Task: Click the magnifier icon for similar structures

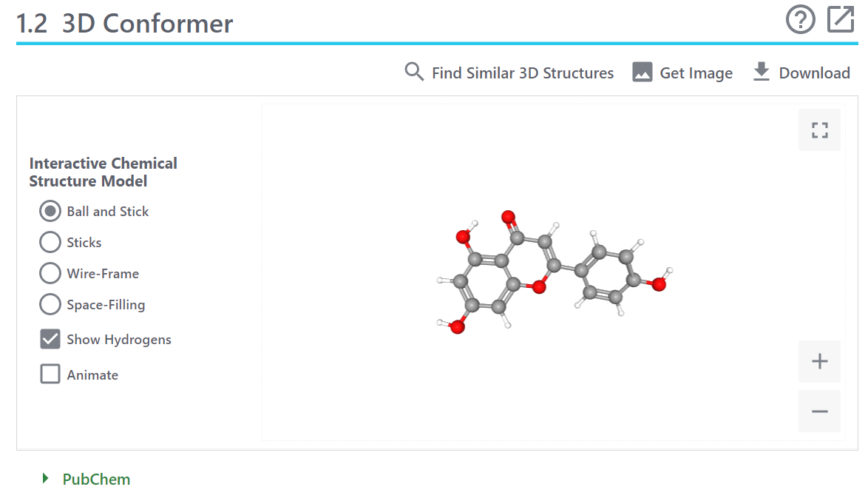Action: click(x=414, y=72)
